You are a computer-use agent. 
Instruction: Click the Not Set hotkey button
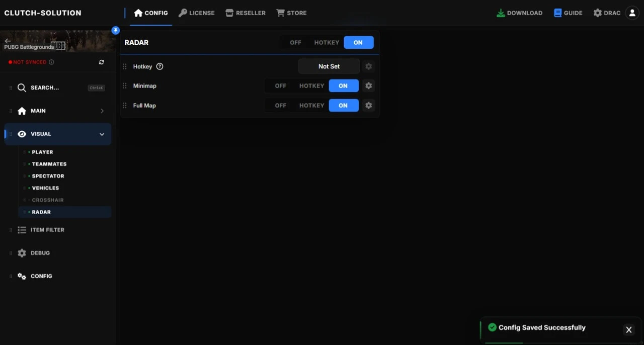329,66
